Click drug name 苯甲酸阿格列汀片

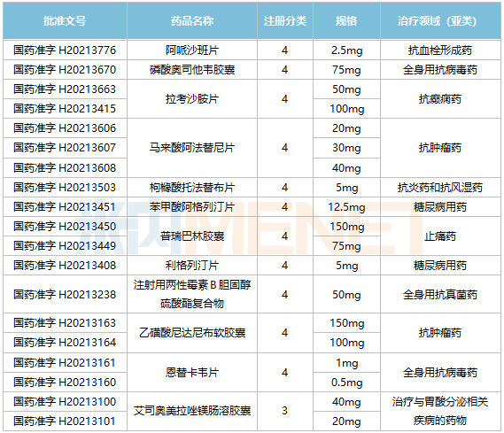pyautogui.click(x=192, y=207)
